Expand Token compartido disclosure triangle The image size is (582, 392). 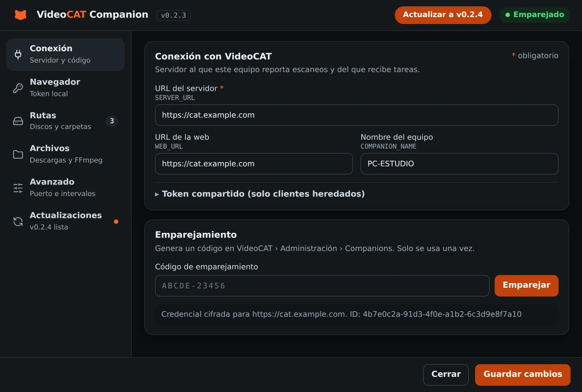click(157, 194)
